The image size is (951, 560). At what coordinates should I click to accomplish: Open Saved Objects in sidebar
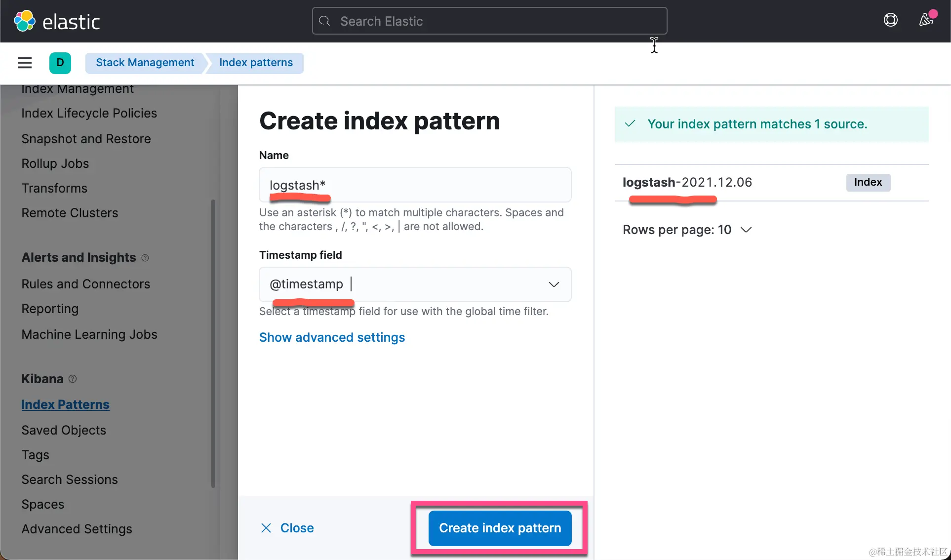click(64, 430)
